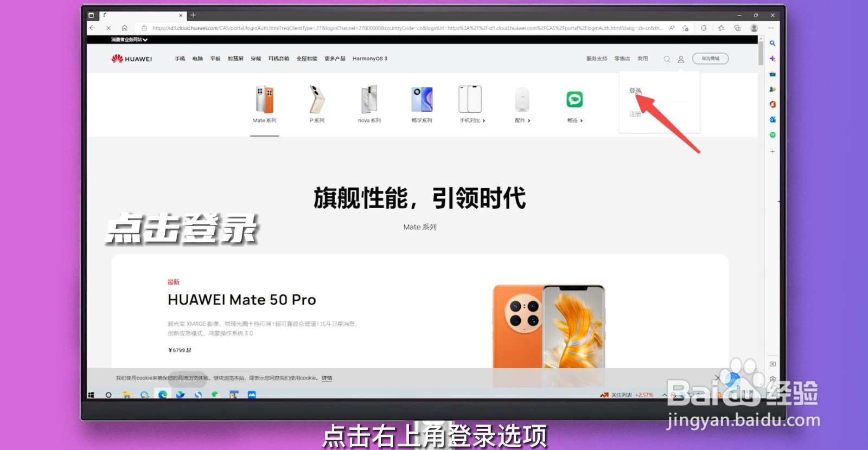Image resolution: width=868 pixels, height=450 pixels.
Task: Close the current browser tab
Action: pyautogui.click(x=181, y=15)
